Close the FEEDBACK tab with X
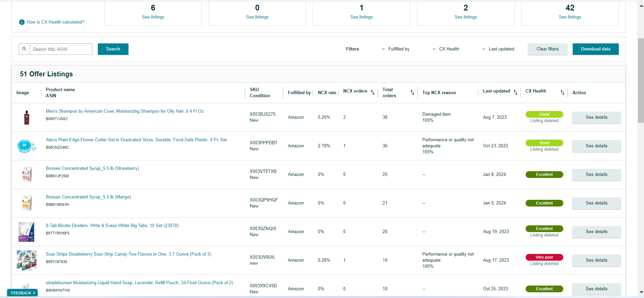This screenshot has width=644, height=298. point(34,293)
